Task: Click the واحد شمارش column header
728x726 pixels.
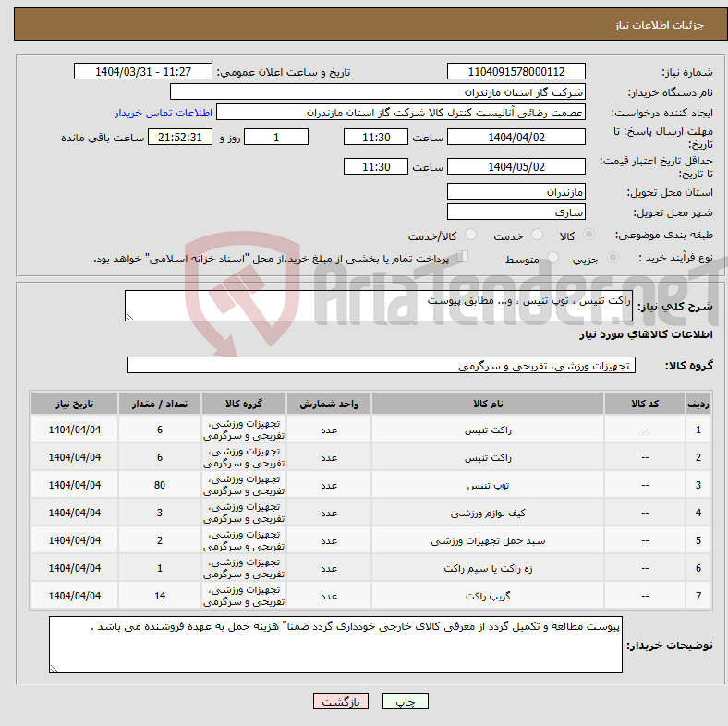Action: tap(329, 404)
